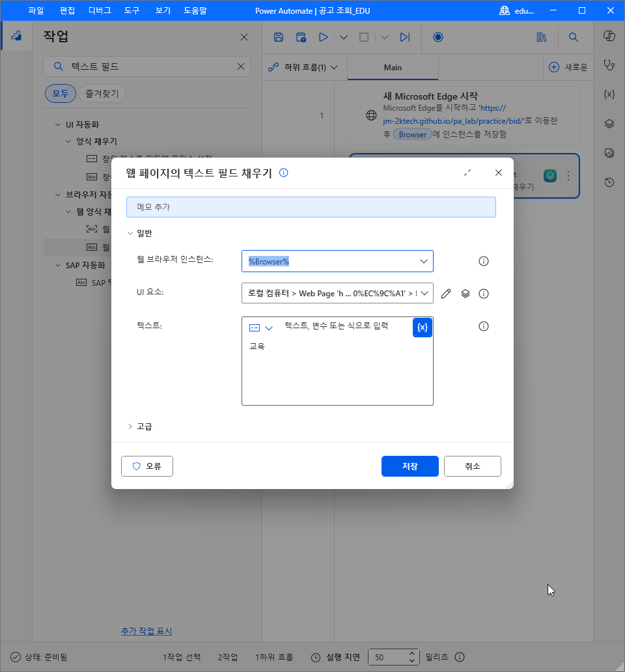Click the actions search field 텍스트 필드
Viewport: 625px width, 672px height.
(147, 66)
